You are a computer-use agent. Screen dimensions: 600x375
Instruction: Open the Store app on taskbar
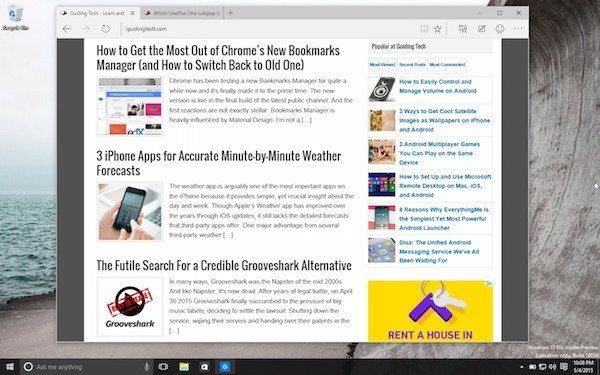pos(205,367)
